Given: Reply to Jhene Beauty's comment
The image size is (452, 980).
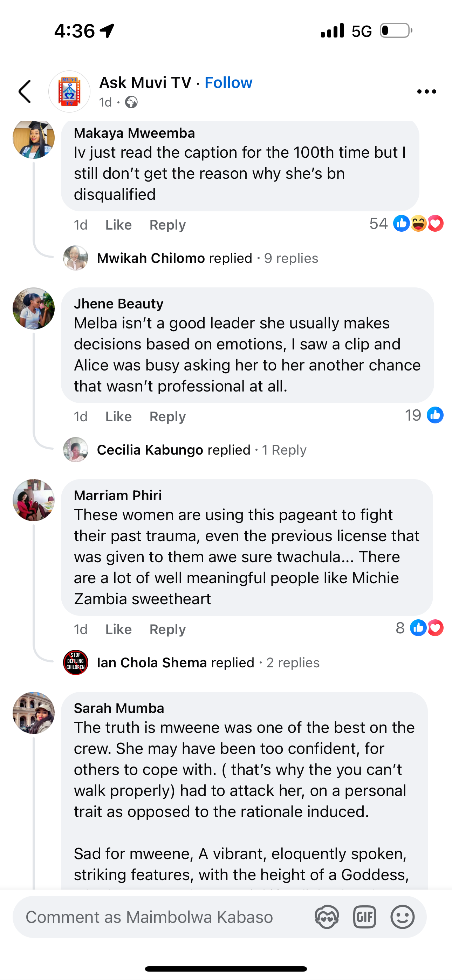Looking at the screenshot, I should point(167,417).
